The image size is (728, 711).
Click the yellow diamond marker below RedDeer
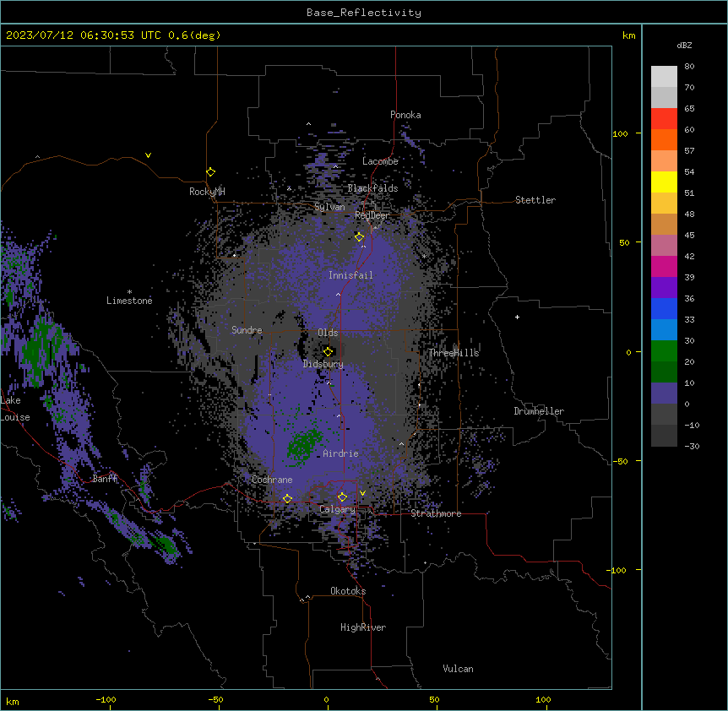click(359, 237)
